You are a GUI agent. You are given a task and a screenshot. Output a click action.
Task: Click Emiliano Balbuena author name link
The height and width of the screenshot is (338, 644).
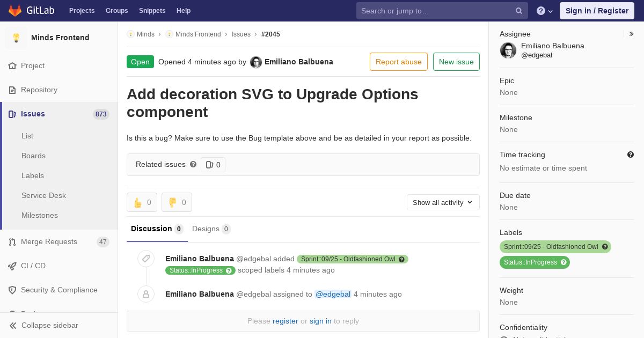tap(299, 62)
